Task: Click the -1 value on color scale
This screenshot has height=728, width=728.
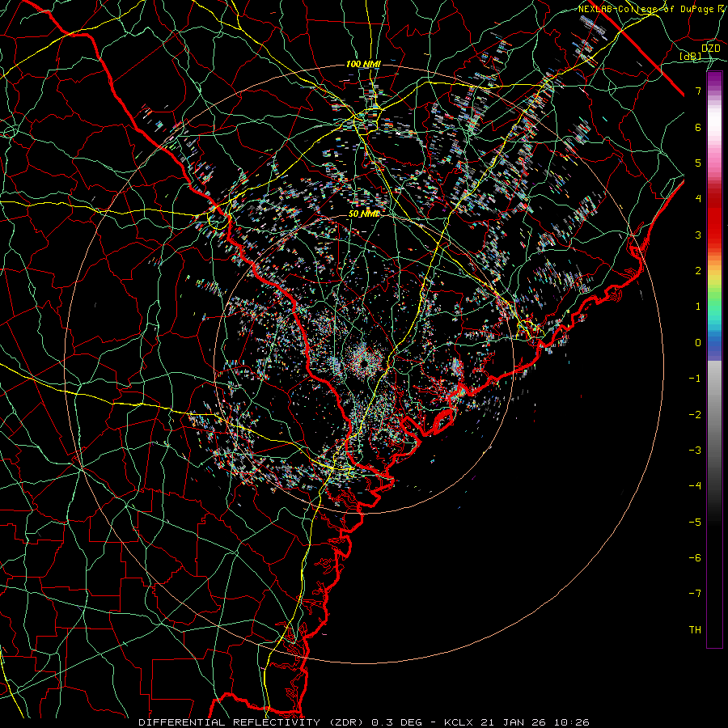Action: [x=695, y=379]
